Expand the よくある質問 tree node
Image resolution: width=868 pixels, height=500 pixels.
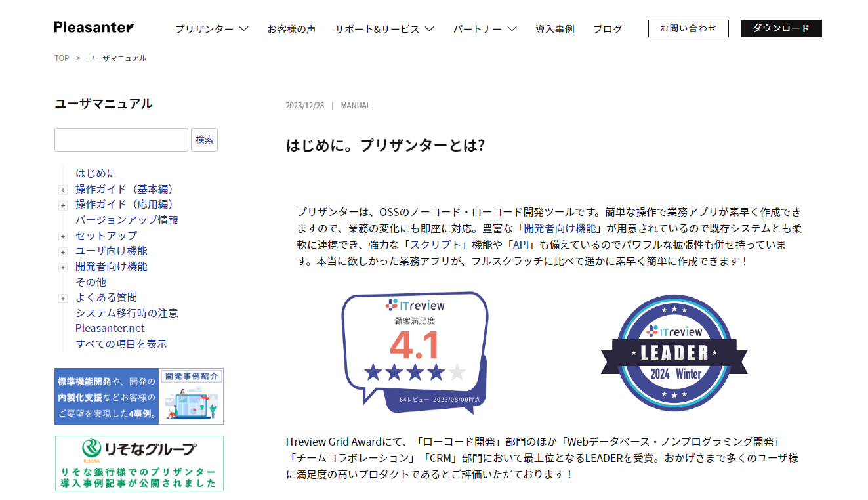click(63, 299)
